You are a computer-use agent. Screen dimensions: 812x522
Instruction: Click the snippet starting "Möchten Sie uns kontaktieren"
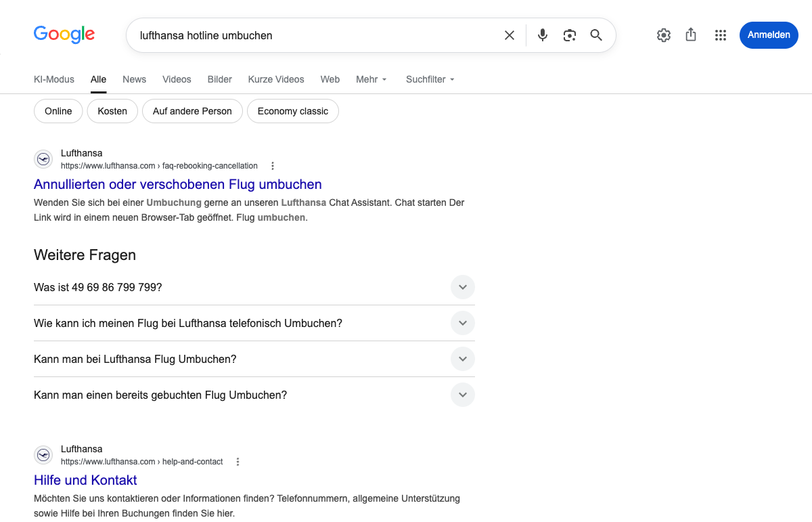pos(247,506)
